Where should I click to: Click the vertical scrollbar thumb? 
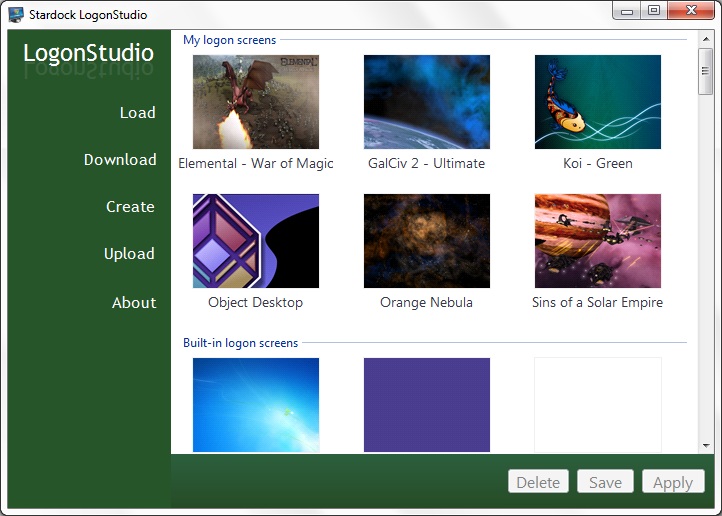click(705, 71)
